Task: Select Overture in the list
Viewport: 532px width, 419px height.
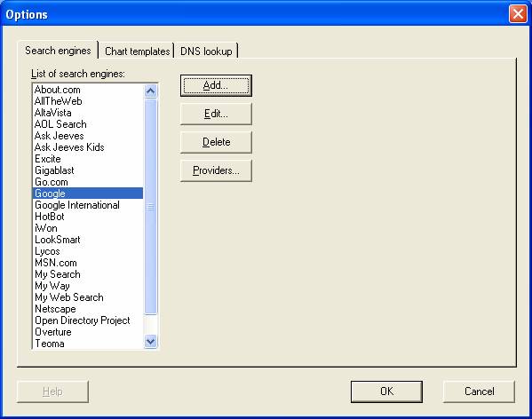Action: [88, 332]
